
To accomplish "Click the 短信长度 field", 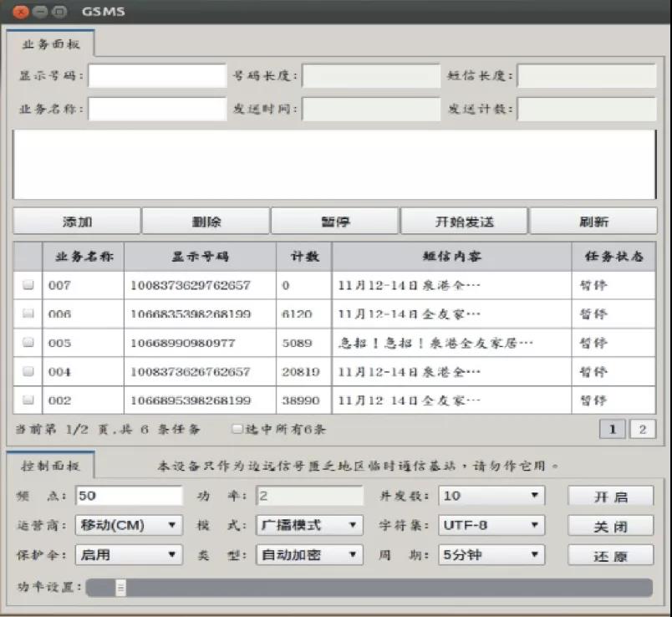I will coord(587,76).
